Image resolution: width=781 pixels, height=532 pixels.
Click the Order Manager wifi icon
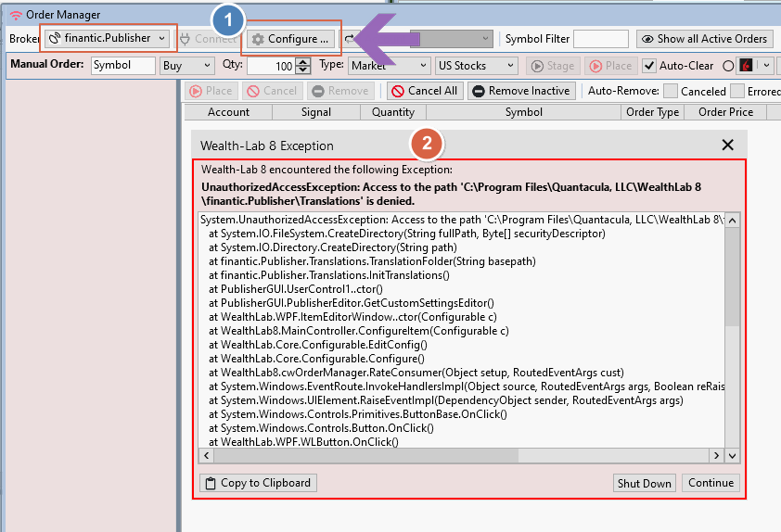click(15, 15)
